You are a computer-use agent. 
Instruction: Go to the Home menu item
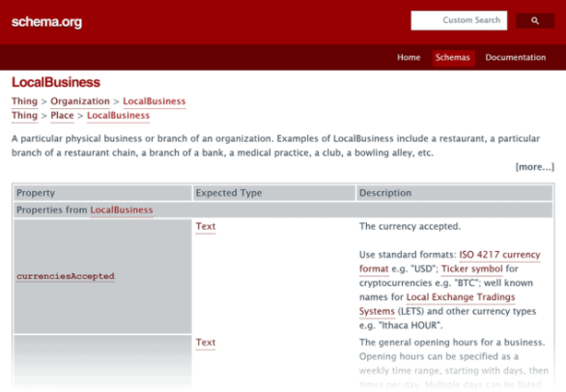click(409, 57)
